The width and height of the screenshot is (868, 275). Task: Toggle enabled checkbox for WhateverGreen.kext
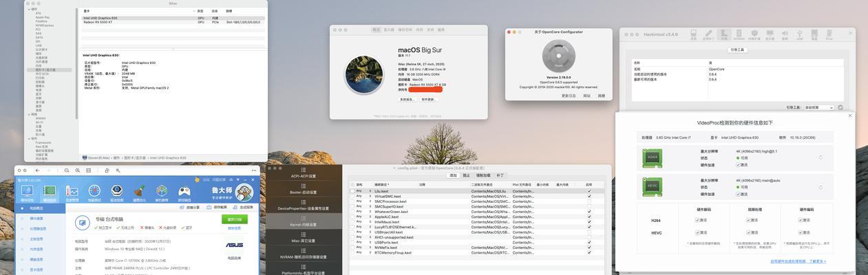tap(589, 212)
